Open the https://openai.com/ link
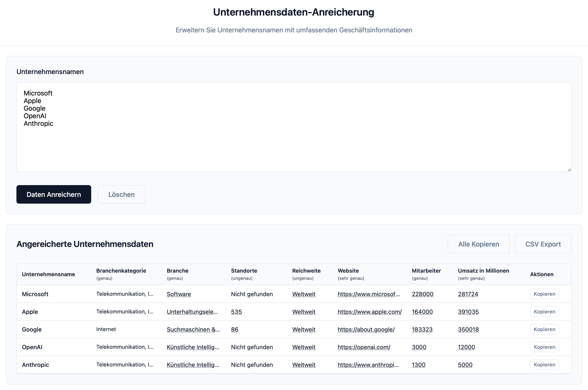Viewport: 588px width, 390px height. coord(364,347)
